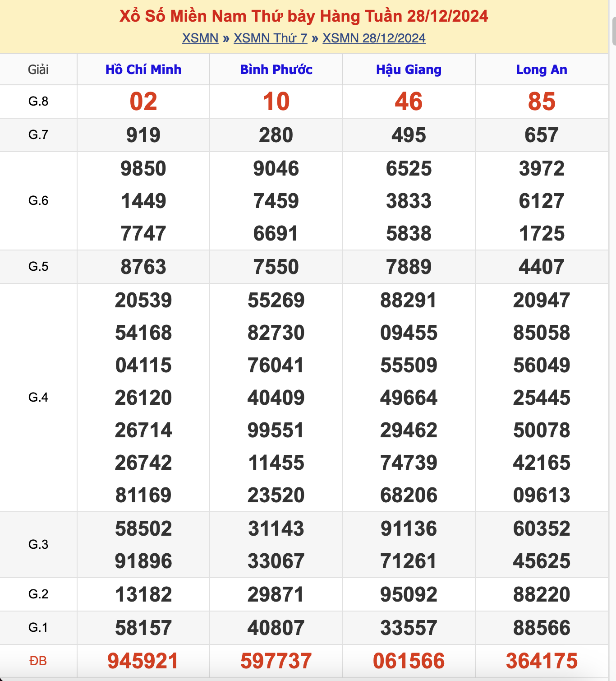Select G.4 number 23520
The image size is (616, 681).
point(276,495)
